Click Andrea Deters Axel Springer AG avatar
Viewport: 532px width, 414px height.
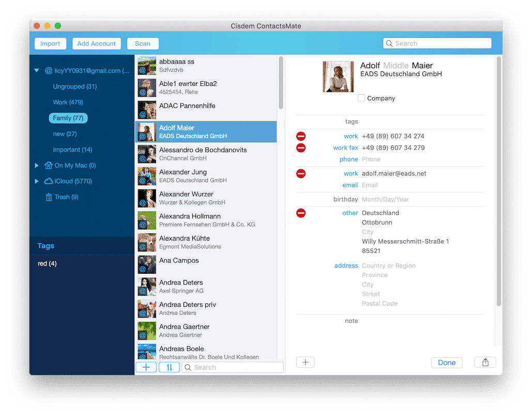[x=147, y=287]
